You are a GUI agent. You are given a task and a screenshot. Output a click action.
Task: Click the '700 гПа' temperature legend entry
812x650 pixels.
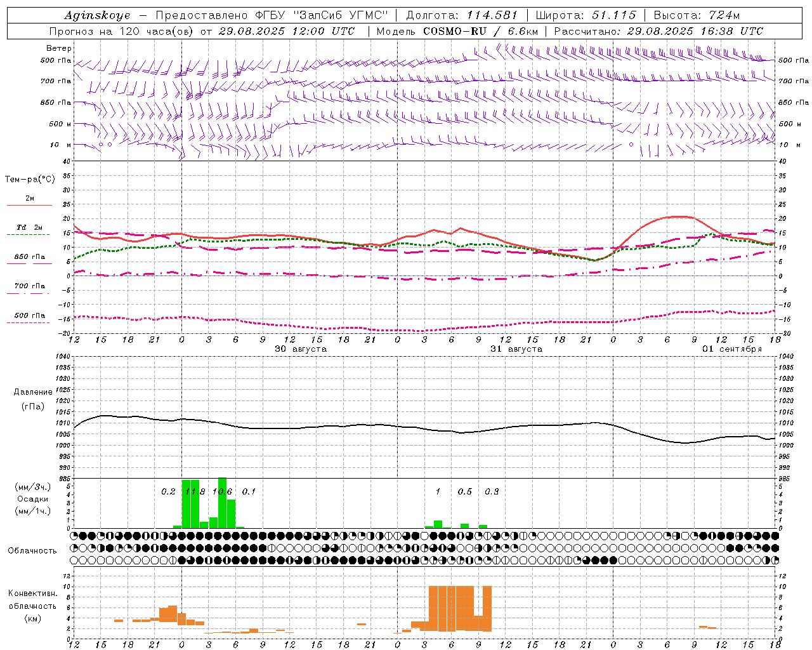(x=30, y=286)
